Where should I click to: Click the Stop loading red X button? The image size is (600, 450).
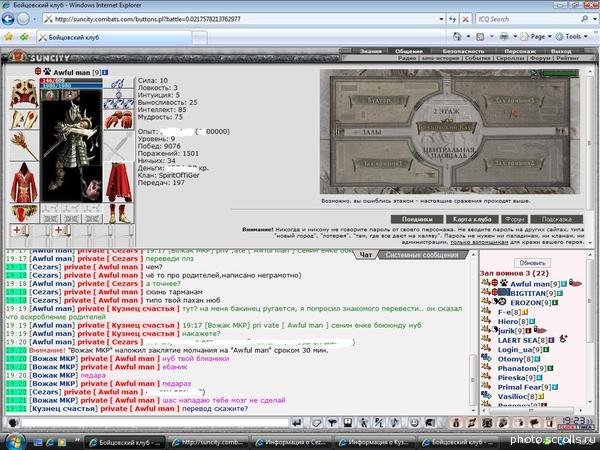pyautogui.click(x=465, y=19)
